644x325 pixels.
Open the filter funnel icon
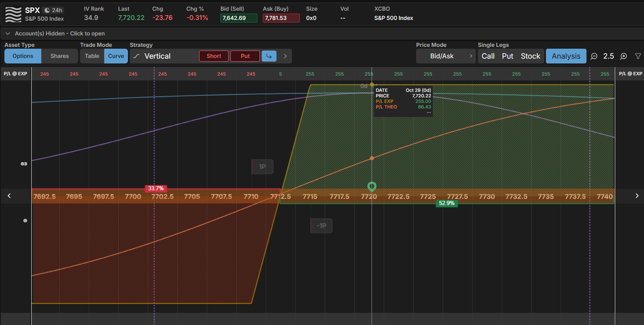[x=638, y=56]
